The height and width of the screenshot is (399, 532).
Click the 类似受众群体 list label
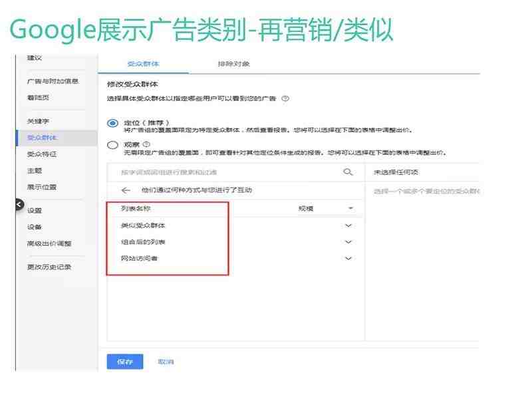tap(143, 225)
